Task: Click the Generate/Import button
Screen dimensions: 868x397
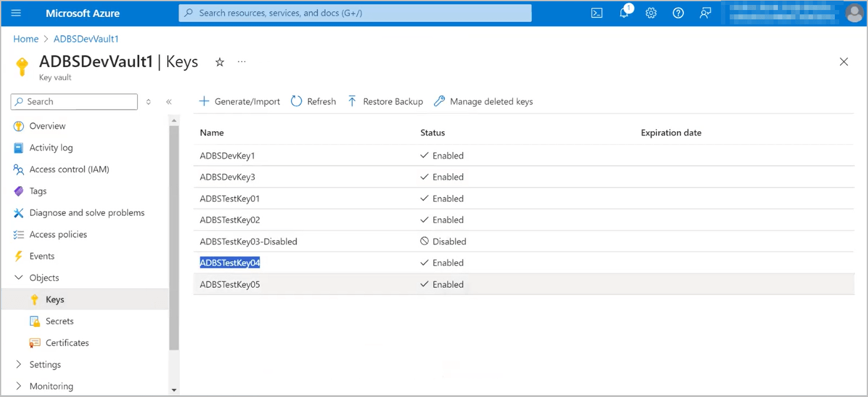Action: (240, 101)
